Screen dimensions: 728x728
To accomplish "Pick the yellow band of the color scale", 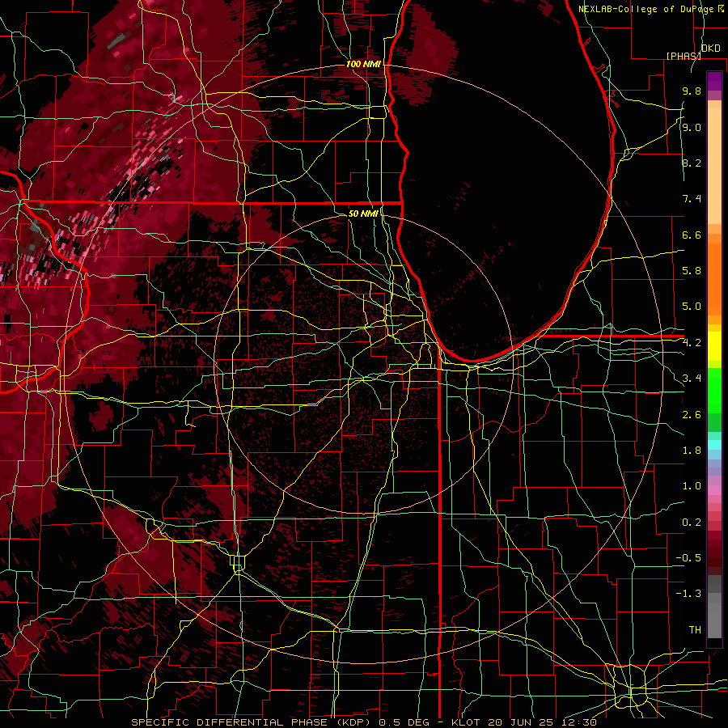I will [x=714, y=346].
